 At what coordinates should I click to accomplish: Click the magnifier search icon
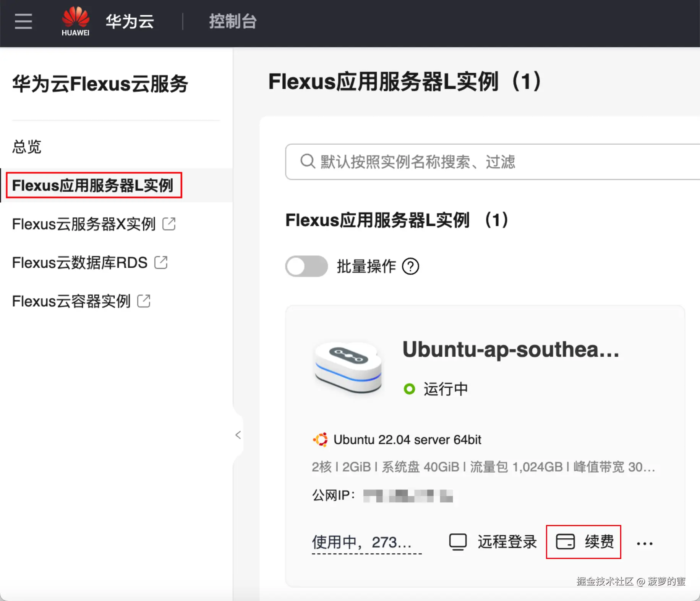tap(307, 162)
